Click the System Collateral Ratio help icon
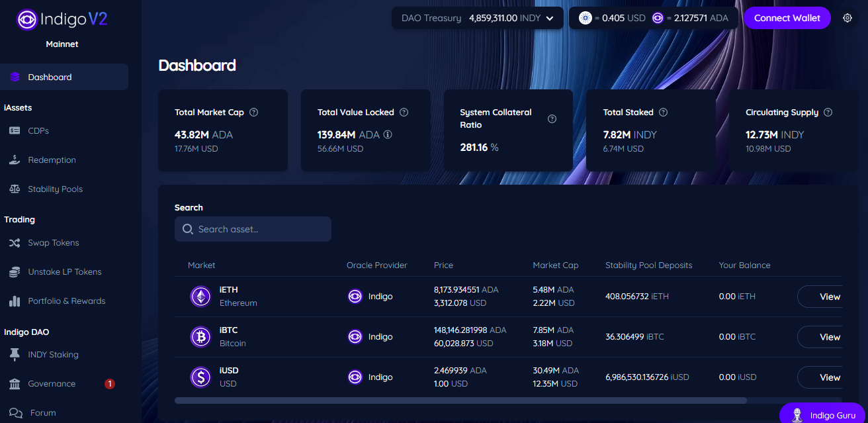The height and width of the screenshot is (423, 868). (x=552, y=118)
